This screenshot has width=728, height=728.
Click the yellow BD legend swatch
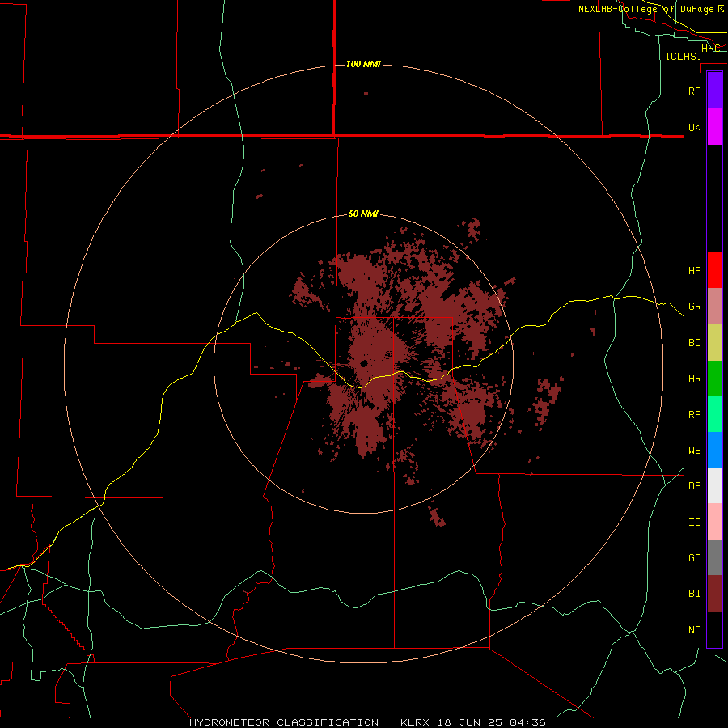coord(714,343)
